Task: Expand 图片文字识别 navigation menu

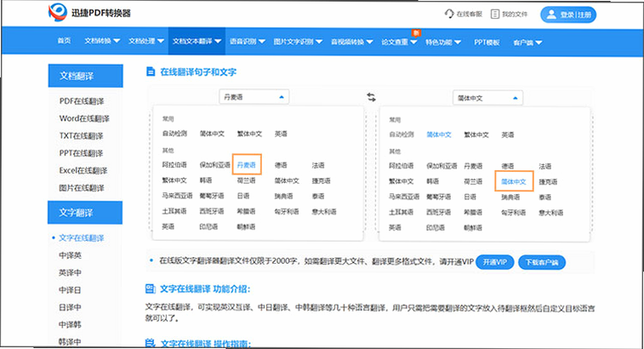Action: pyautogui.click(x=298, y=42)
